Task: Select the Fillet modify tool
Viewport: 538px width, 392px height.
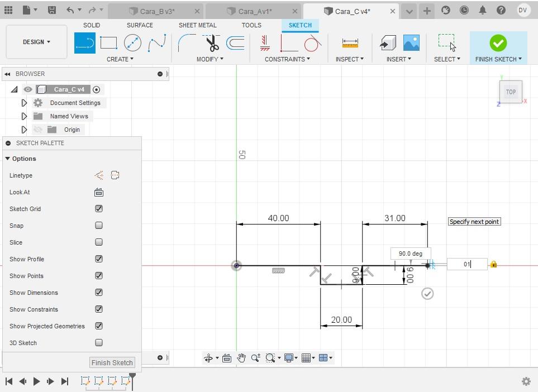Action: tap(186, 43)
